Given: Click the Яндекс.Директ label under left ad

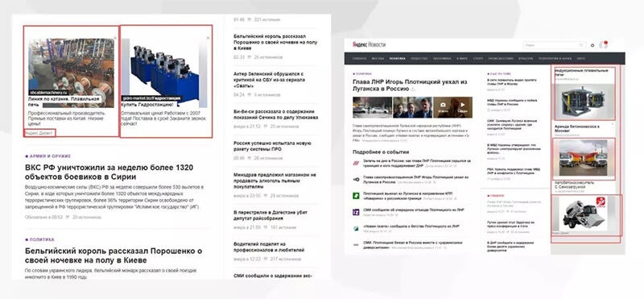Looking at the screenshot, I should tap(39, 133).
